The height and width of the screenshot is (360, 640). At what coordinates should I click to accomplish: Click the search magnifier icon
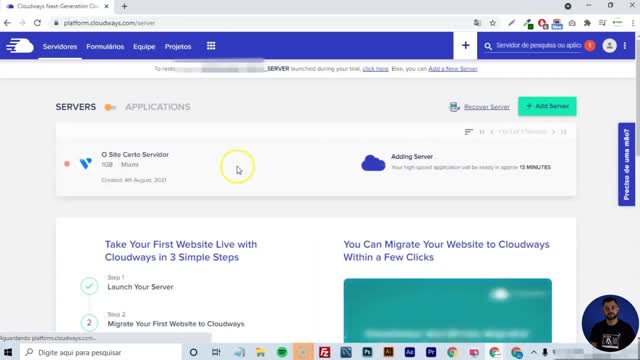coord(488,46)
